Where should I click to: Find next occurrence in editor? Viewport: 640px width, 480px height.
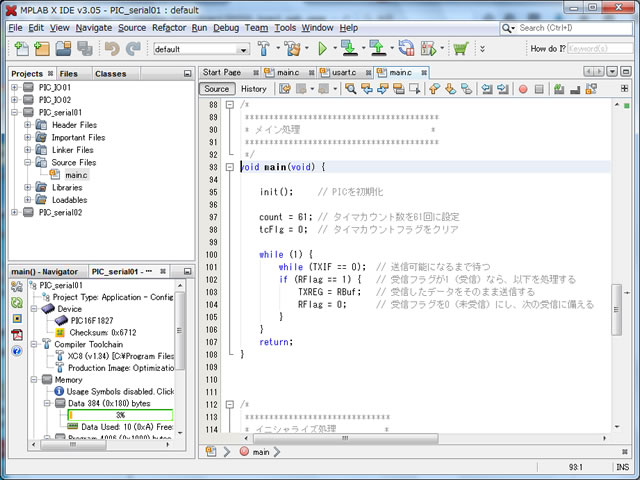click(x=382, y=89)
